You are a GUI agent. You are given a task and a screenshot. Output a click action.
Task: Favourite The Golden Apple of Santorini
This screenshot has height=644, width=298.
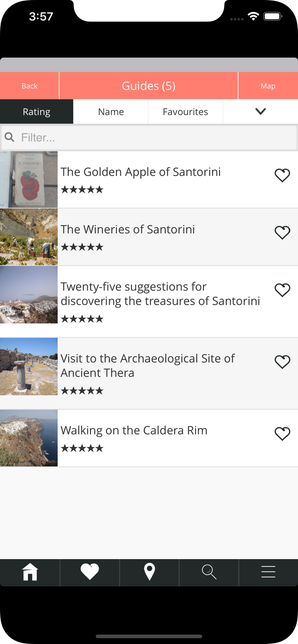(283, 176)
